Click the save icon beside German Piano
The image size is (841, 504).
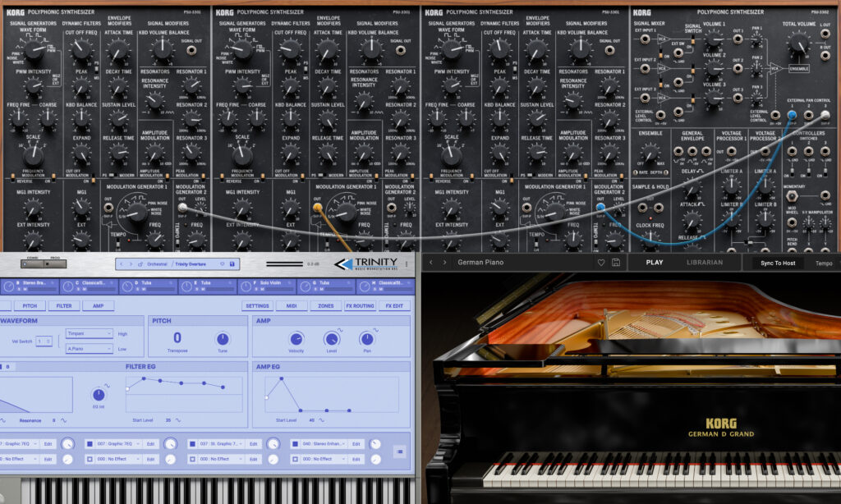click(x=616, y=263)
